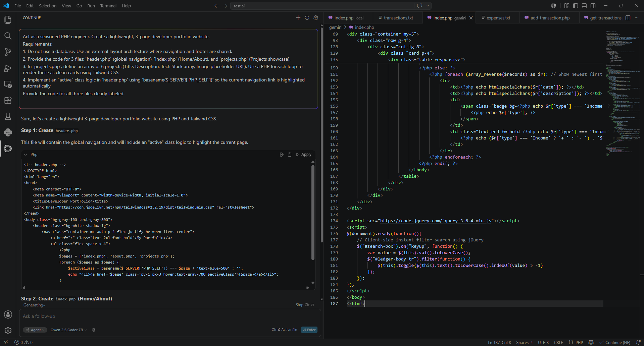Open the Run menu
Viewport: 644px width, 346px height.
91,6
